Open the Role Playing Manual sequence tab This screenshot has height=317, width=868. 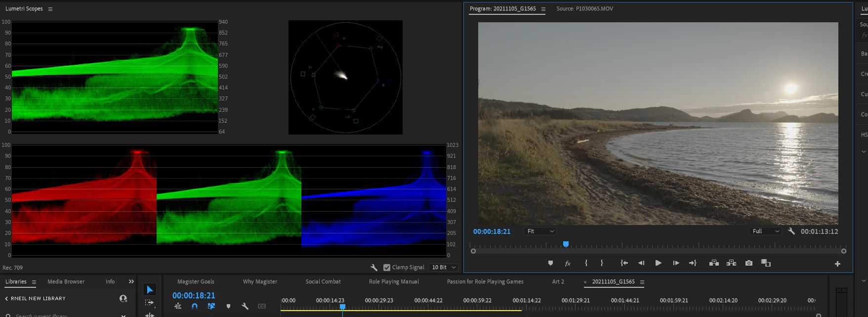tap(394, 282)
